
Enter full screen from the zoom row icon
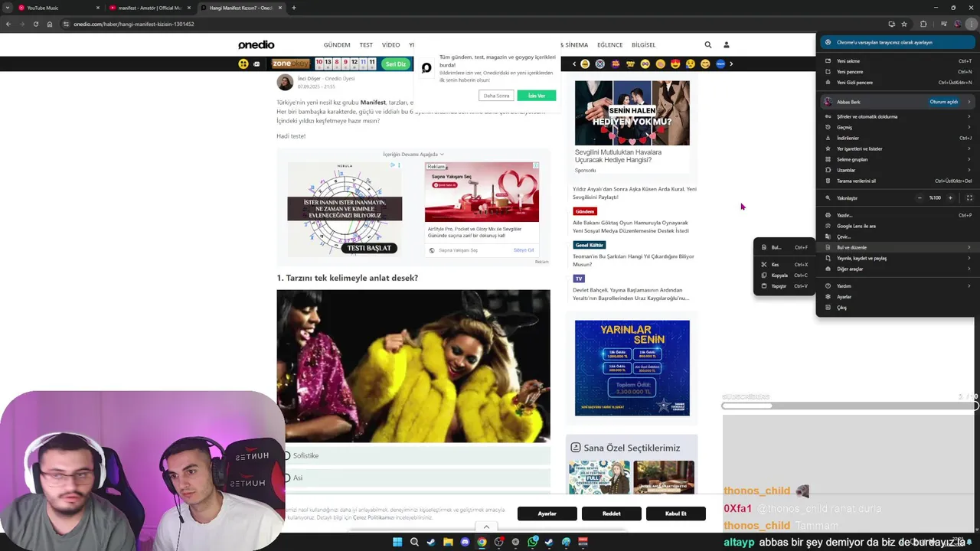969,197
